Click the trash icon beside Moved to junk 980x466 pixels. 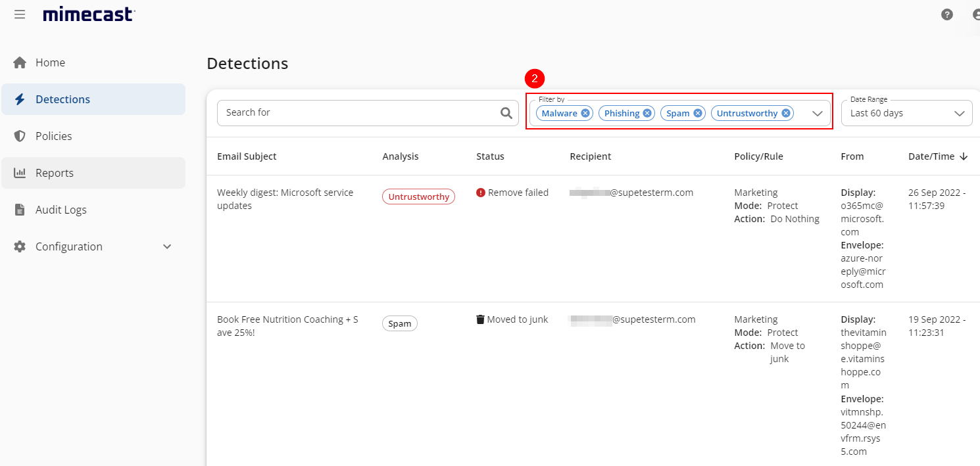479,319
